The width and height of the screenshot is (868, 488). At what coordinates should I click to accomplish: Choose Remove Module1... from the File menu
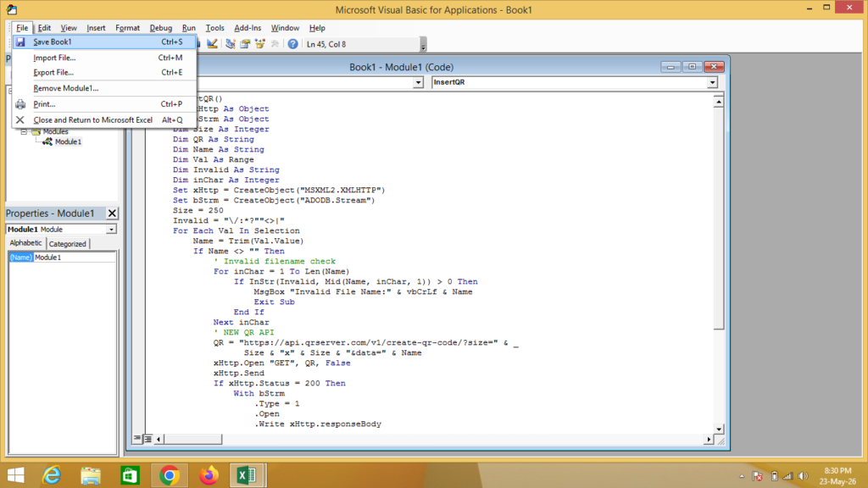coord(104,88)
